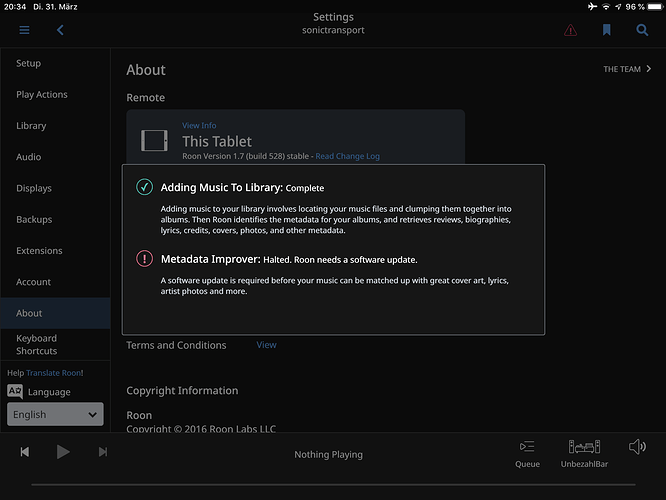This screenshot has height=500, width=666.
Task: Open the English language dropdown
Action: (x=55, y=414)
